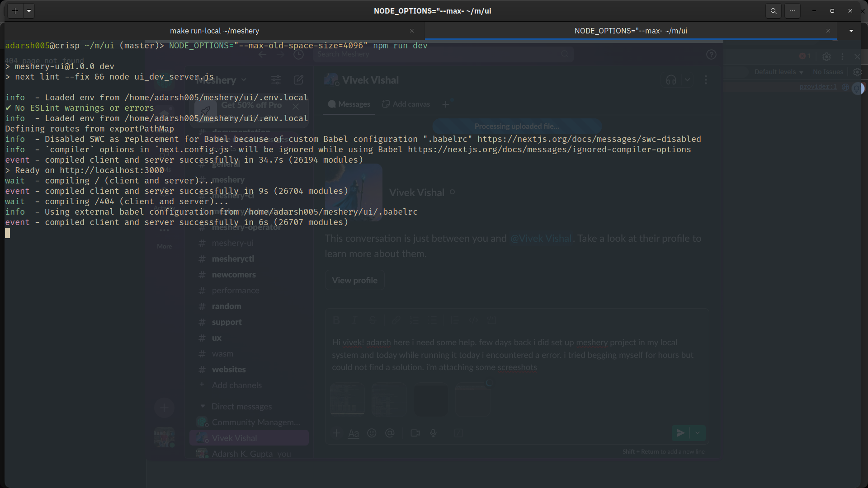This screenshot has height=488, width=868.
Task: Compose a new Slack message
Action: [298, 80]
